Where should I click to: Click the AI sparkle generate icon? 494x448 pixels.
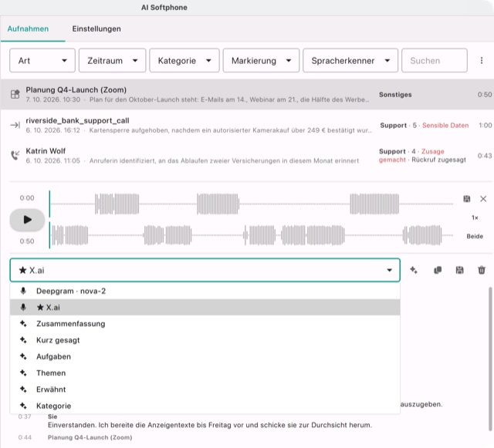[414, 270]
